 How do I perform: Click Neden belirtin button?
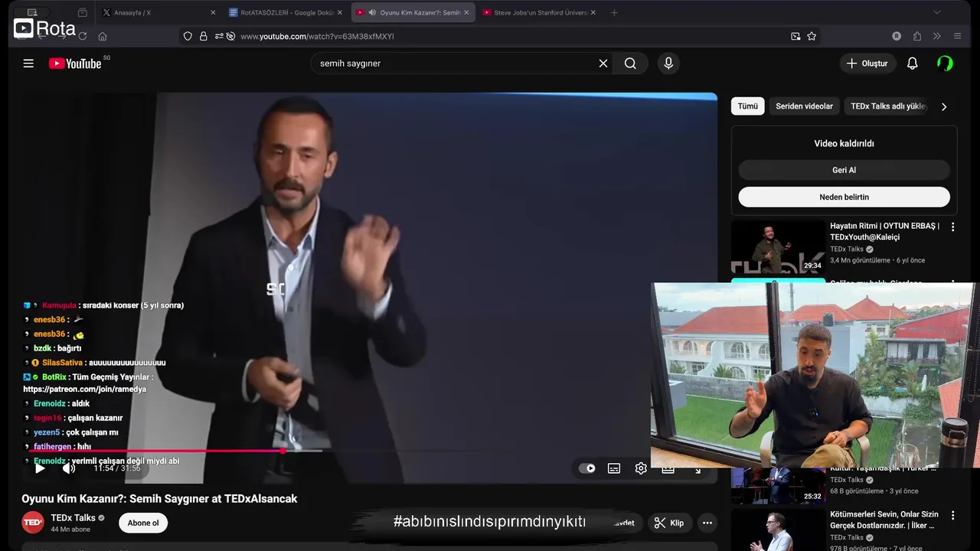coord(844,197)
